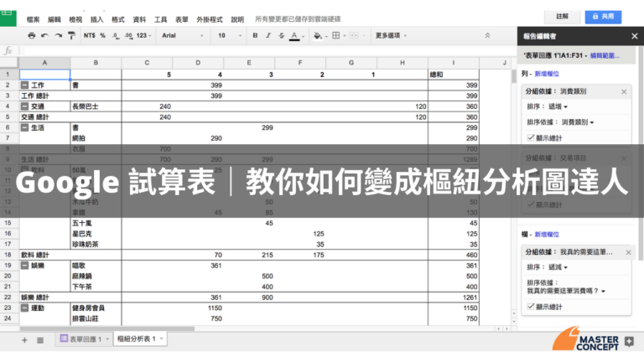
Task: Select the paint format tool
Action: pos(71,36)
